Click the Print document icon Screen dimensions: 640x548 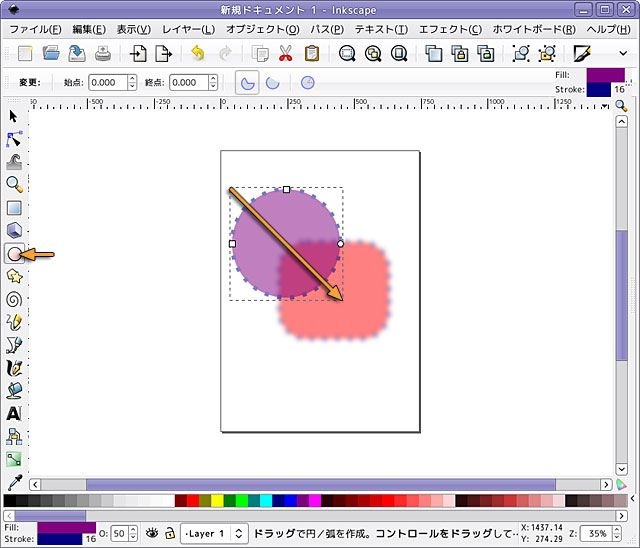pyautogui.click(x=103, y=53)
